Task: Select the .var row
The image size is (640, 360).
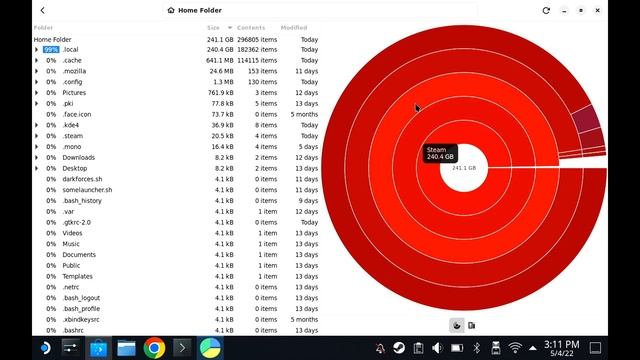Action: click(176, 211)
